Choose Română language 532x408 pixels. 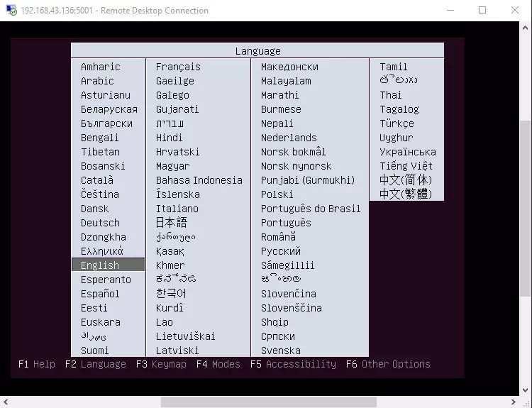pos(278,237)
